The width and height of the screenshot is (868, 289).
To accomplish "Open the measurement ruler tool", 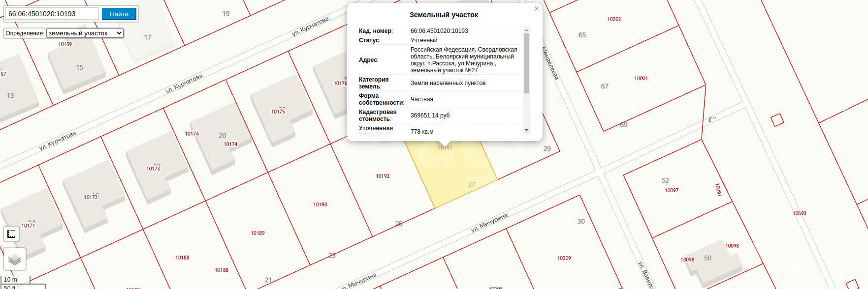I will [11, 234].
